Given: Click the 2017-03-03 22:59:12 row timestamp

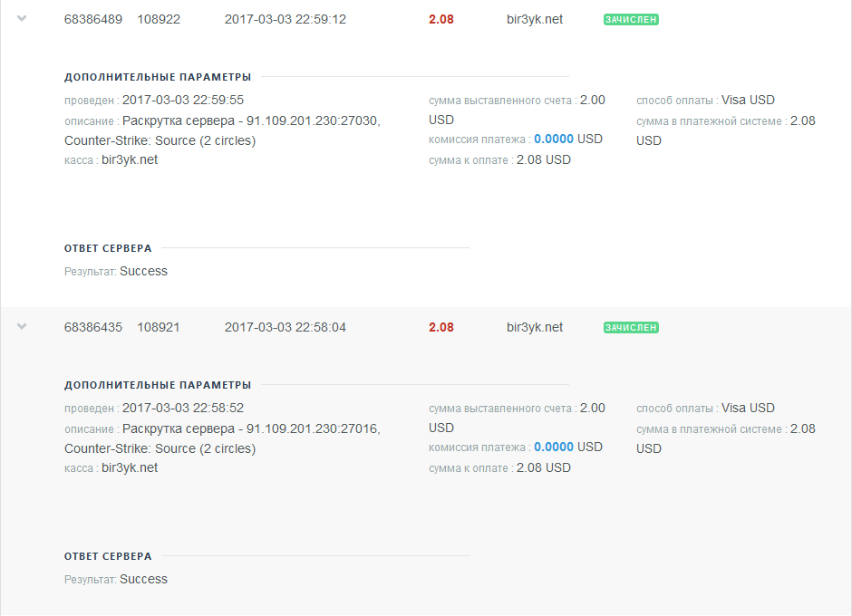Looking at the screenshot, I should click(x=286, y=19).
